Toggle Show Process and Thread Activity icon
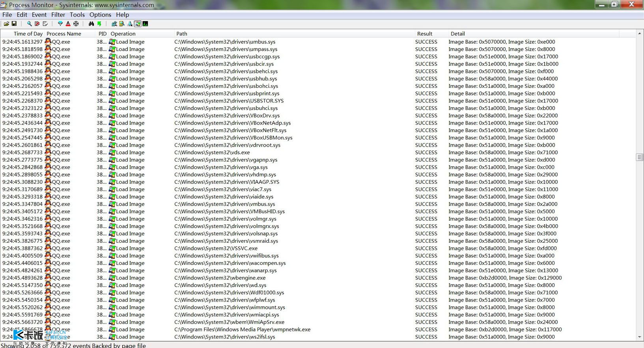Viewport: 644px width, 348px height. click(x=138, y=24)
